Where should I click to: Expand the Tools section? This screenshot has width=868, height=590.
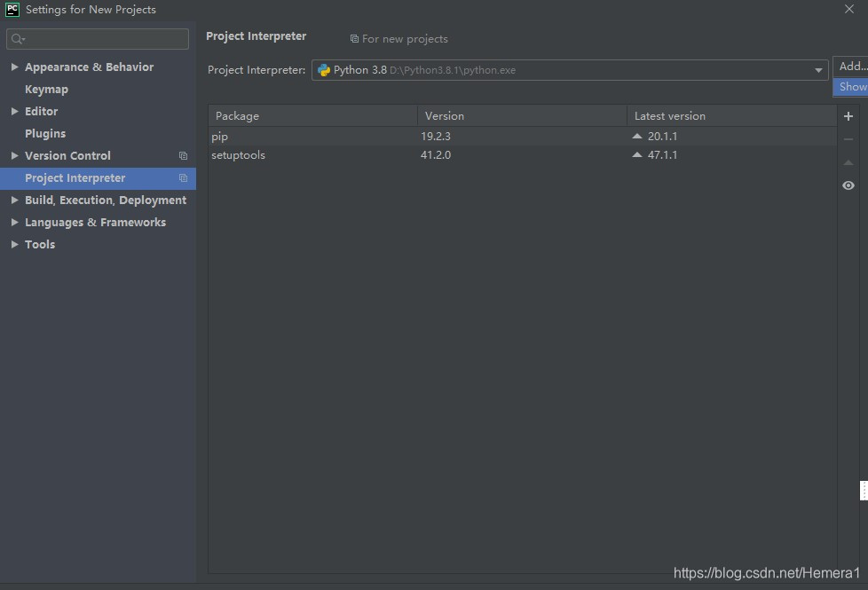tap(15, 244)
